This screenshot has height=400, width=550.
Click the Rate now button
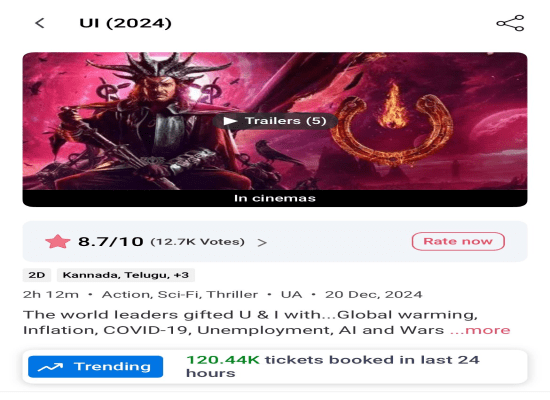[458, 241]
